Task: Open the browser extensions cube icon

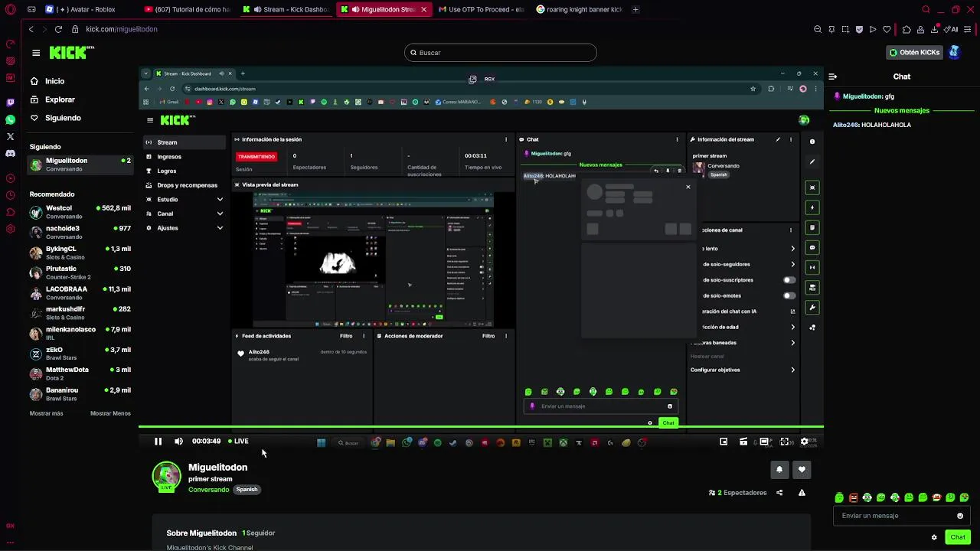Action: tap(906, 29)
